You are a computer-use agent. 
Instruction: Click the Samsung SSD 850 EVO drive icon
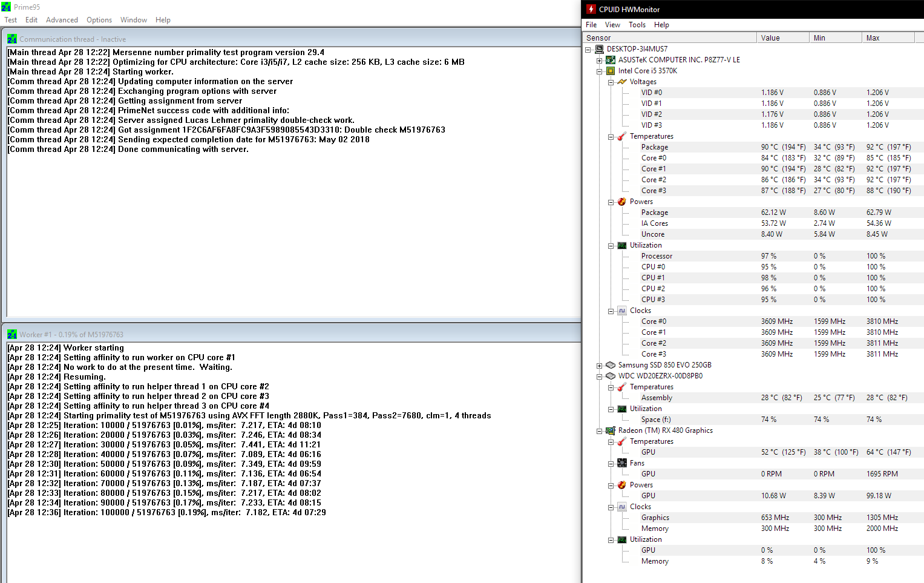point(611,365)
